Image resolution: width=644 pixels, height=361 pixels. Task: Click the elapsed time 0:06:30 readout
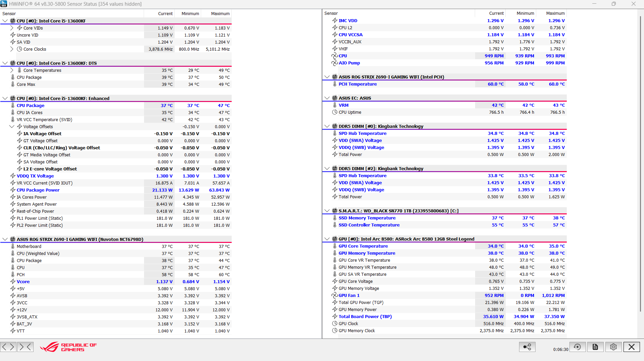tap(561, 349)
